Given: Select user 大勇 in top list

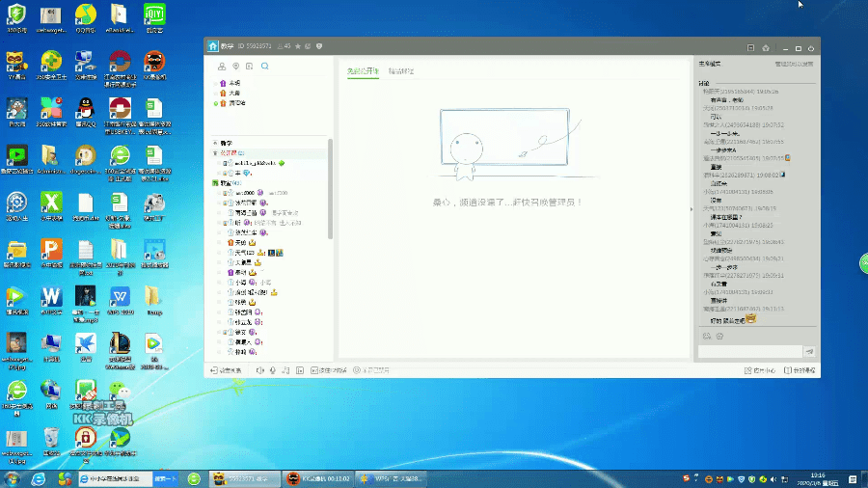Looking at the screenshot, I should pyautogui.click(x=234, y=93).
